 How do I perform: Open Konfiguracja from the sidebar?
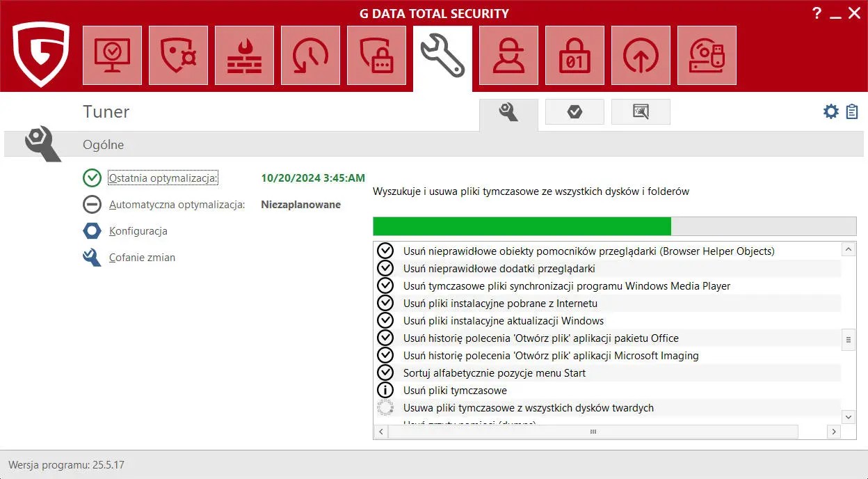click(137, 230)
